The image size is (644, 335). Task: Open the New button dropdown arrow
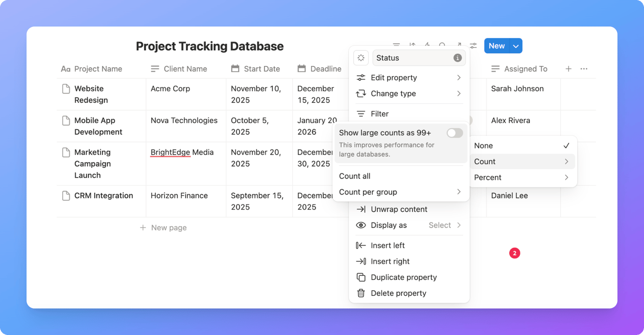(516, 46)
